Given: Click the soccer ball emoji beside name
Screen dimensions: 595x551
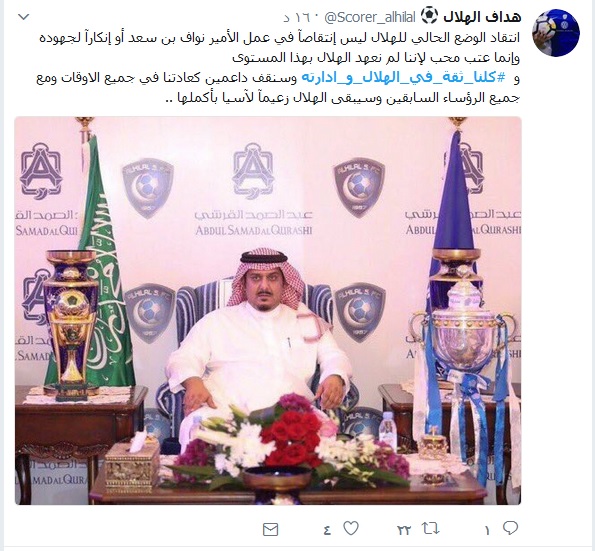Looking at the screenshot, I should point(429,16).
